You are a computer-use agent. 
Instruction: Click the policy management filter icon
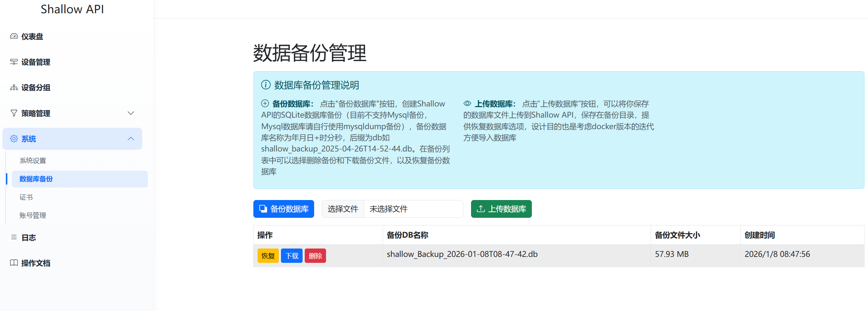pos(14,113)
